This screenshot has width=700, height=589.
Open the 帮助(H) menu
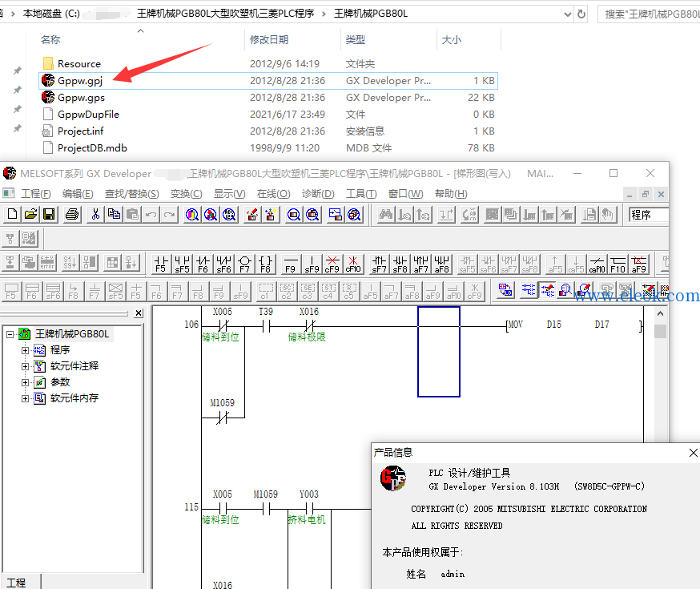coord(451,194)
